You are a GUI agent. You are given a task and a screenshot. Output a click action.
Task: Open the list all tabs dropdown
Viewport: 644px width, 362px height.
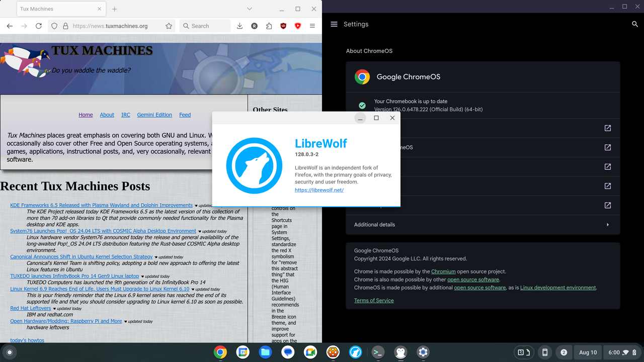[x=250, y=9]
